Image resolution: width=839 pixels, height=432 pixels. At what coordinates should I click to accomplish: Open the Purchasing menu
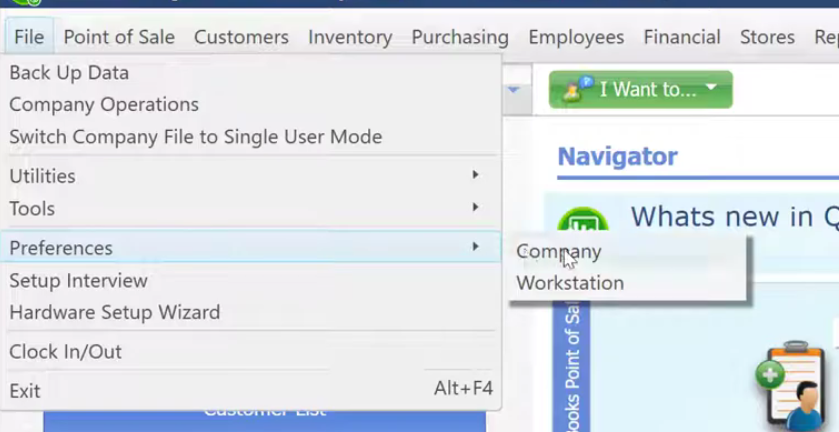(460, 37)
